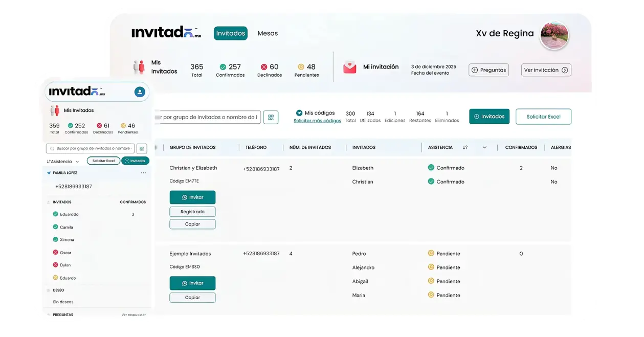The width and height of the screenshot is (644, 337).
Task: Click Elizabeth's Confirmado status icon
Action: [x=431, y=167]
